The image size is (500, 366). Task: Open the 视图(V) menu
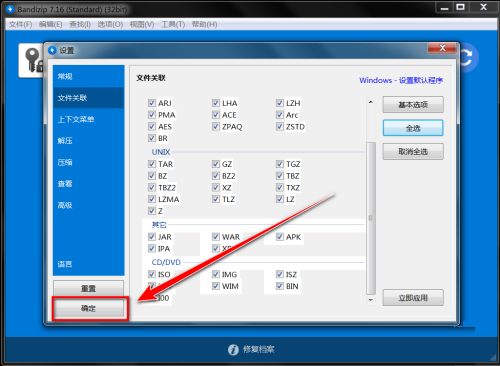point(142,24)
